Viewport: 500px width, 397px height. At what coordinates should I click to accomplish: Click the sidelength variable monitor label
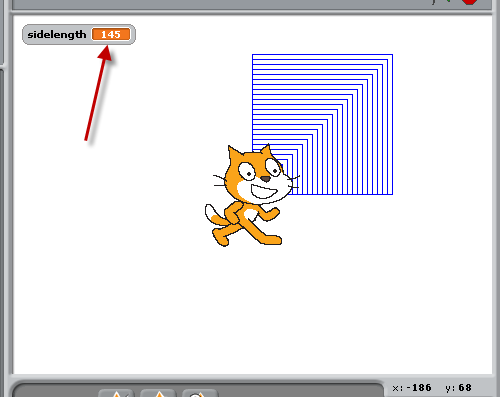(x=57, y=34)
